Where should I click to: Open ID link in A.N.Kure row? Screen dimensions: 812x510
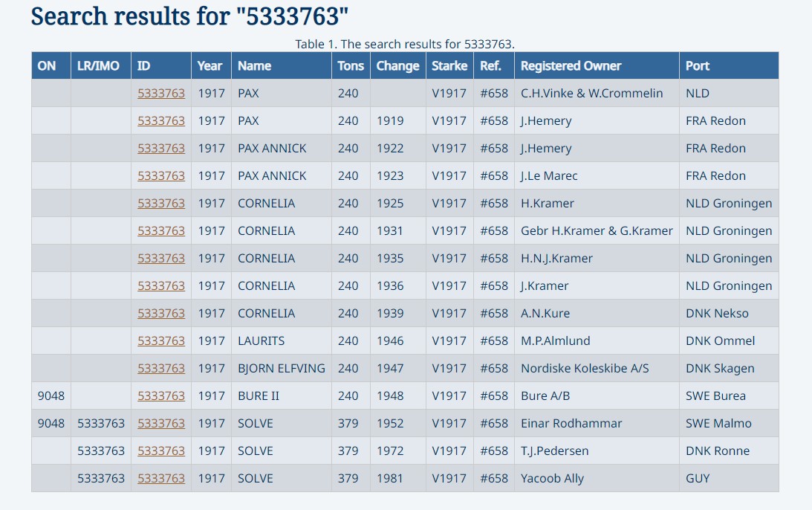(161, 313)
